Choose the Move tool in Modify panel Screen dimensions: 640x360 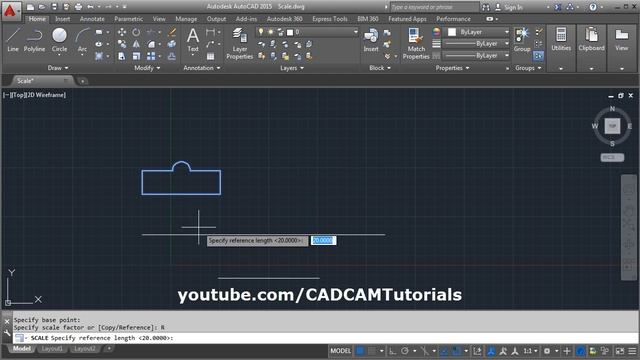click(x=122, y=32)
